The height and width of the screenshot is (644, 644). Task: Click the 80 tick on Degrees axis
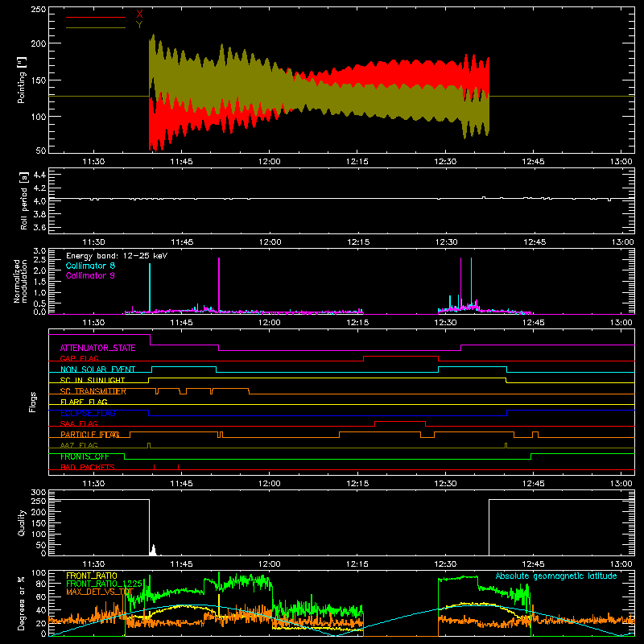[x=41, y=584]
